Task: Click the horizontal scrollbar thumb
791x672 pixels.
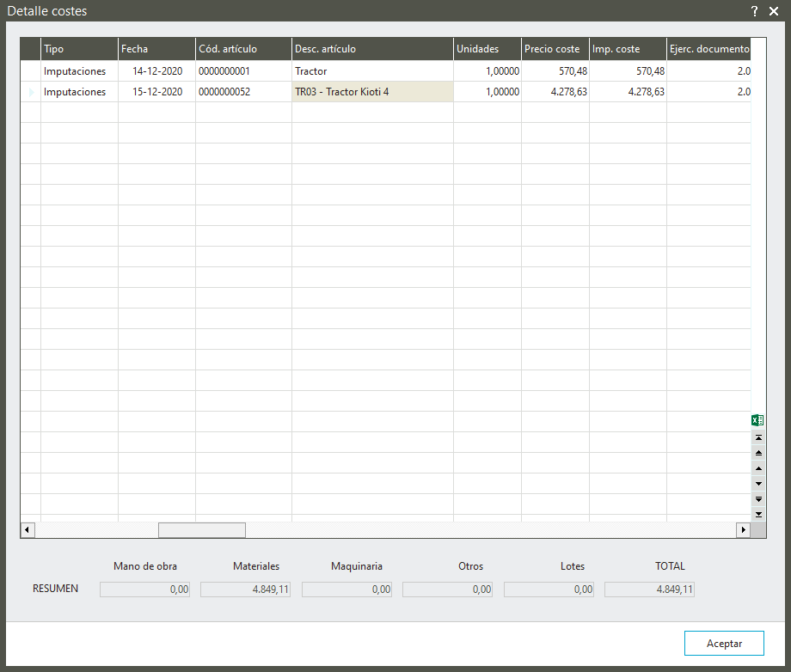Action: tap(201, 530)
